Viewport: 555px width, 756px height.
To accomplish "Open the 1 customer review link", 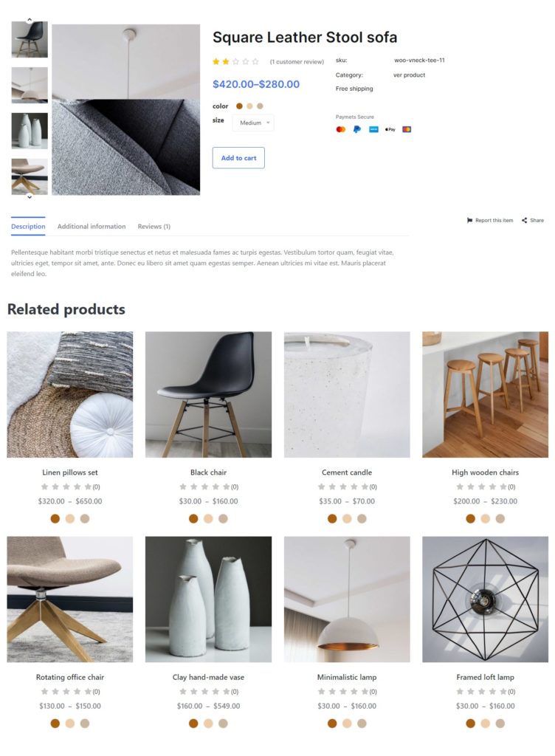I will (x=297, y=62).
